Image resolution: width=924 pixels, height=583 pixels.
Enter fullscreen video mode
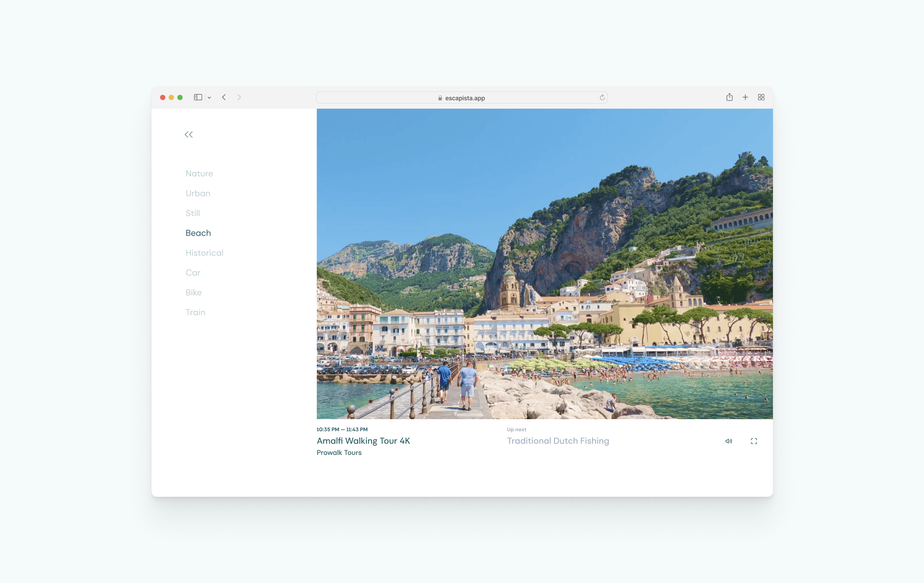(x=754, y=441)
